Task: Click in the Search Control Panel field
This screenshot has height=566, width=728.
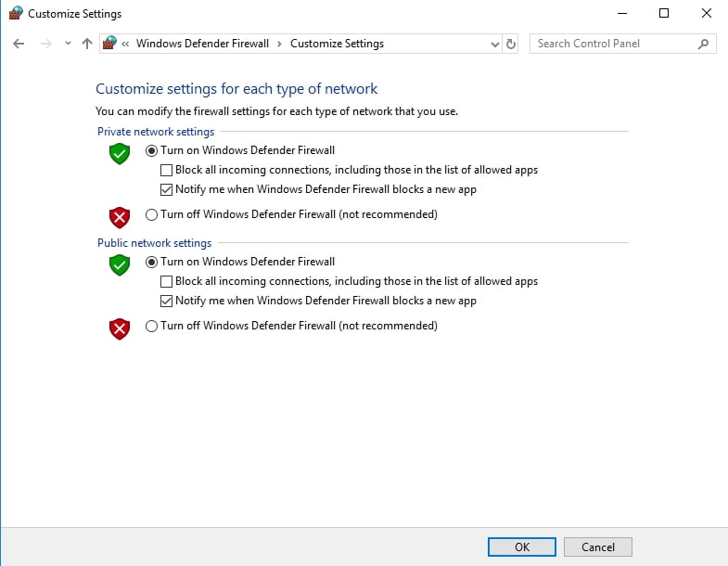Action: tap(613, 44)
